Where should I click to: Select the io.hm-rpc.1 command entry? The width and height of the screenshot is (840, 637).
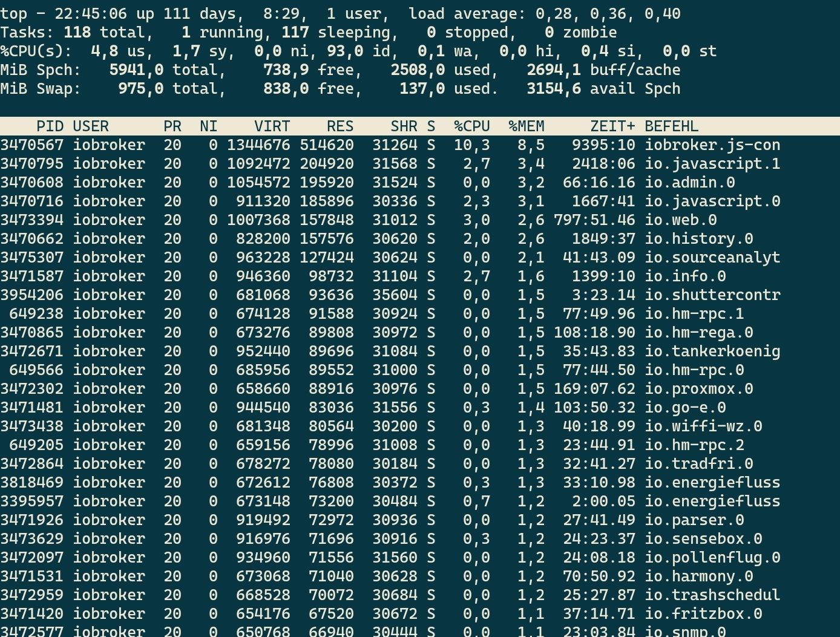(x=694, y=314)
